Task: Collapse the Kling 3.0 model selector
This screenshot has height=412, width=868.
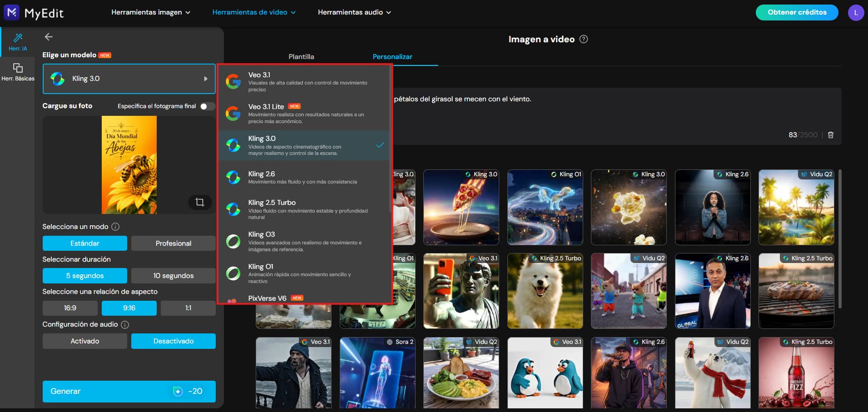Action: tap(129, 79)
